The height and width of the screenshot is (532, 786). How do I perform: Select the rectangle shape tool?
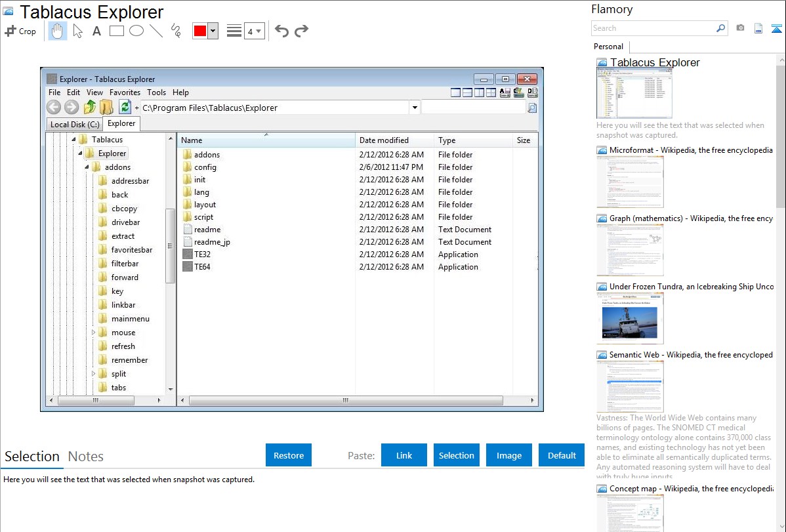pyautogui.click(x=117, y=31)
